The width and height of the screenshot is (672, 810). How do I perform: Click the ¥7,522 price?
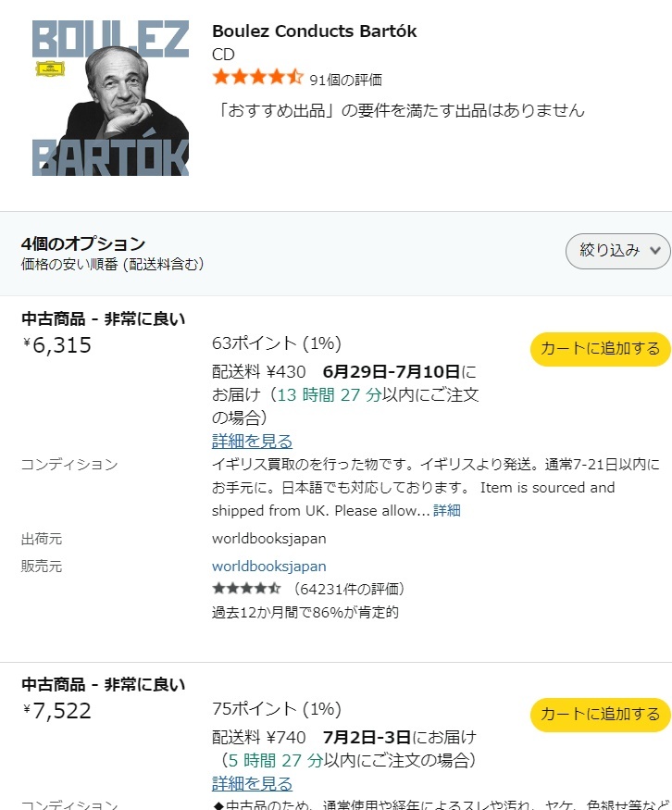(56, 711)
